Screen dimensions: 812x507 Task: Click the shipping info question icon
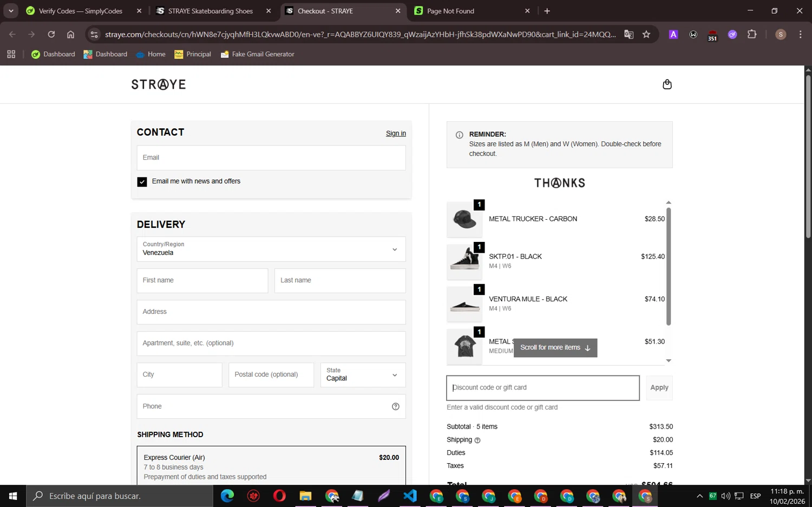477,440
